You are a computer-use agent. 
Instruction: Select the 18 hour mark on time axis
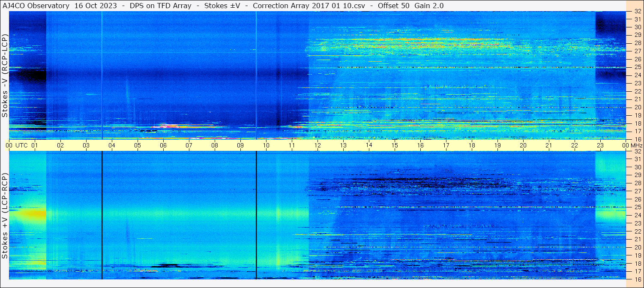[471, 145]
